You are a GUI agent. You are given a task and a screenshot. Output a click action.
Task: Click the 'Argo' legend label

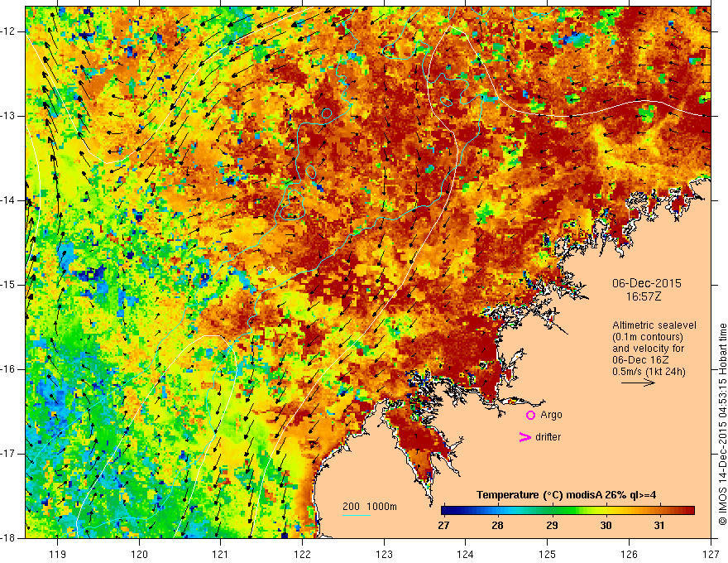[x=551, y=416]
